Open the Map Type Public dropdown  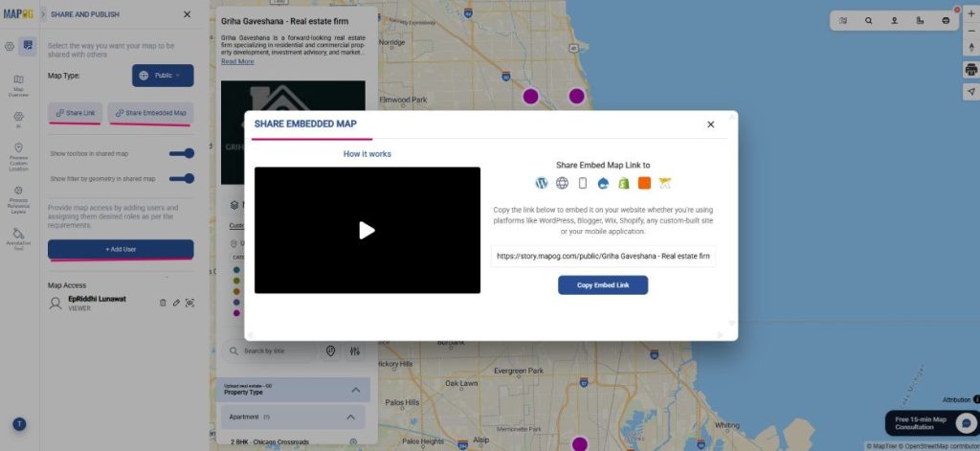pos(163,75)
